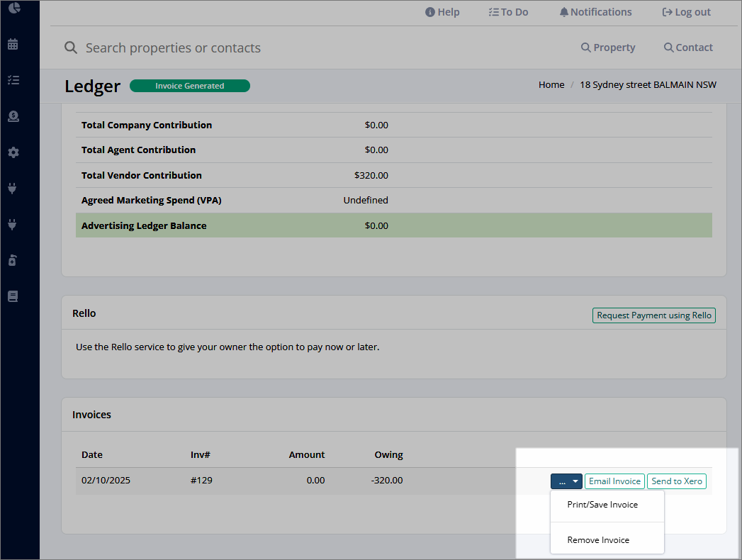Open Notifications in the top bar
The width and height of the screenshot is (742, 560).
coord(595,12)
